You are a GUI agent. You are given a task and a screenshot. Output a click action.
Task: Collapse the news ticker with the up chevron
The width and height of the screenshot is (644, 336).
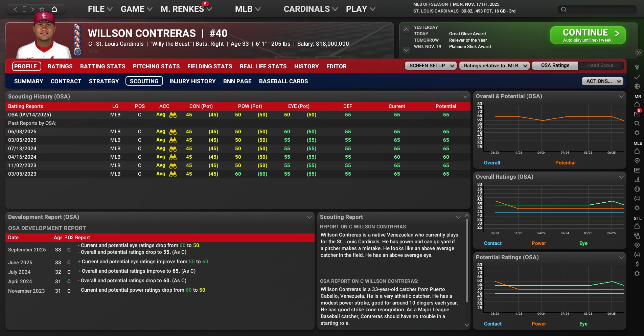[406, 29]
